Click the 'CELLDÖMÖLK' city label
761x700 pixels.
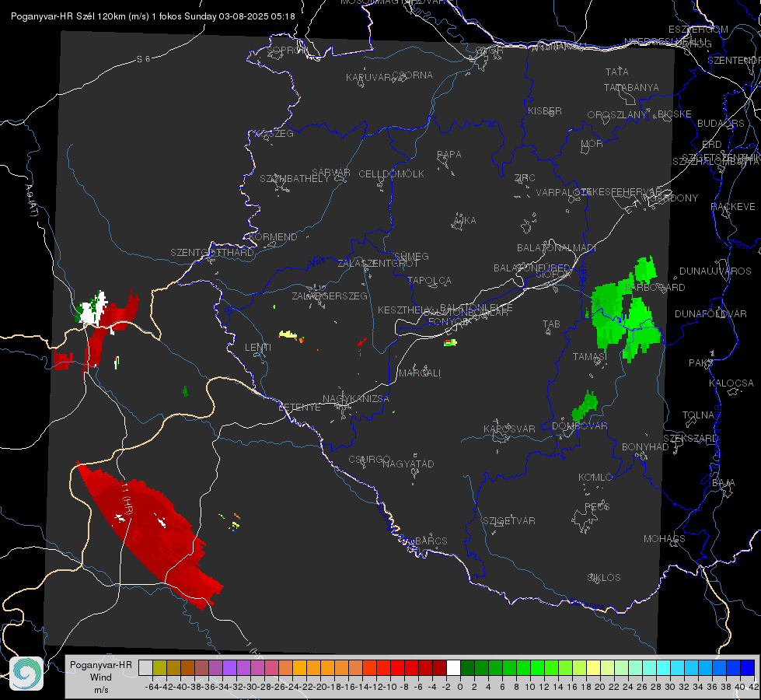[x=391, y=174]
